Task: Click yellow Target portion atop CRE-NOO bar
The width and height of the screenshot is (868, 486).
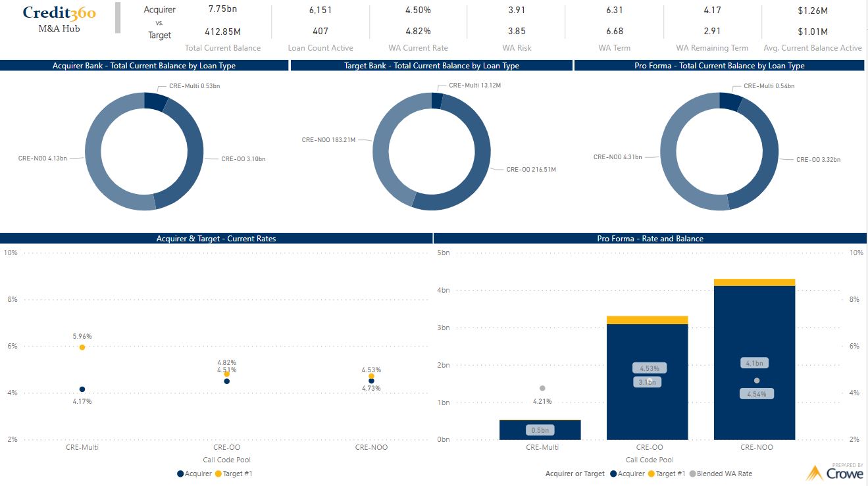Action: [754, 282]
